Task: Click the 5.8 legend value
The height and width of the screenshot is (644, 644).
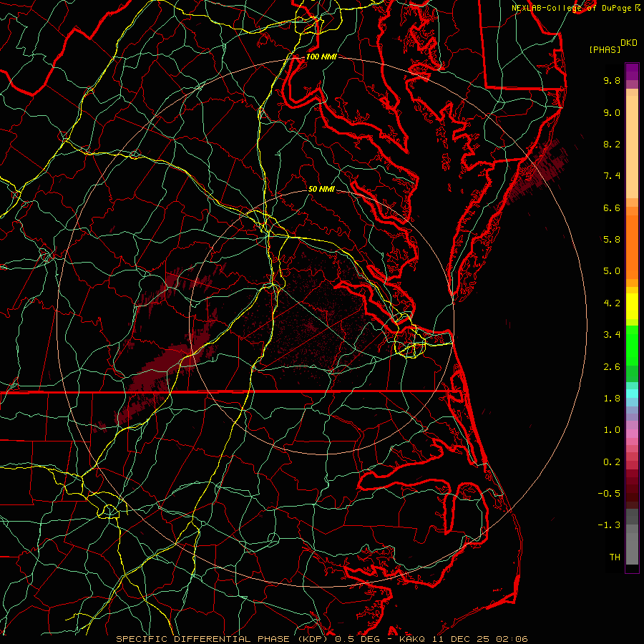Action: coord(612,240)
